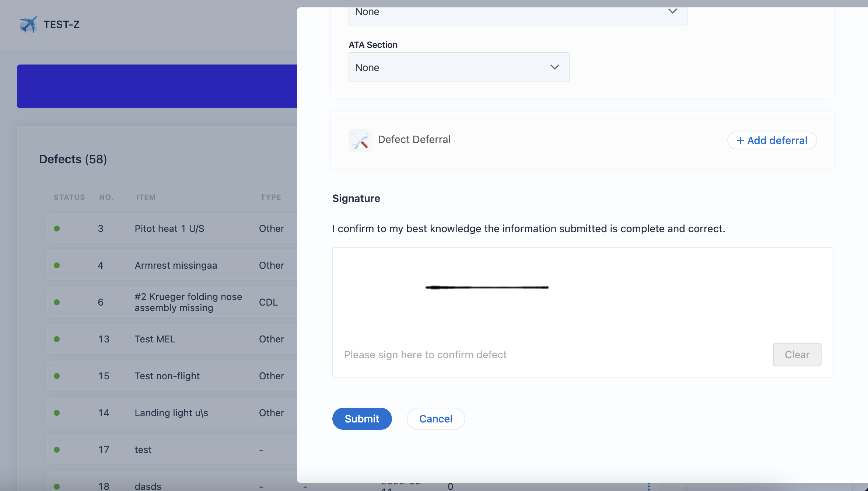Select the Test non-flight defect row

(167, 376)
